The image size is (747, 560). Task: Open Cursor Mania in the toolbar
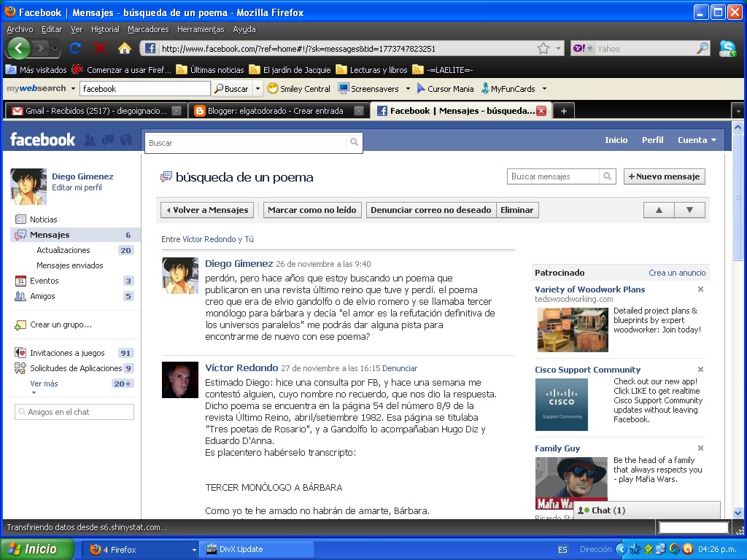[445, 88]
